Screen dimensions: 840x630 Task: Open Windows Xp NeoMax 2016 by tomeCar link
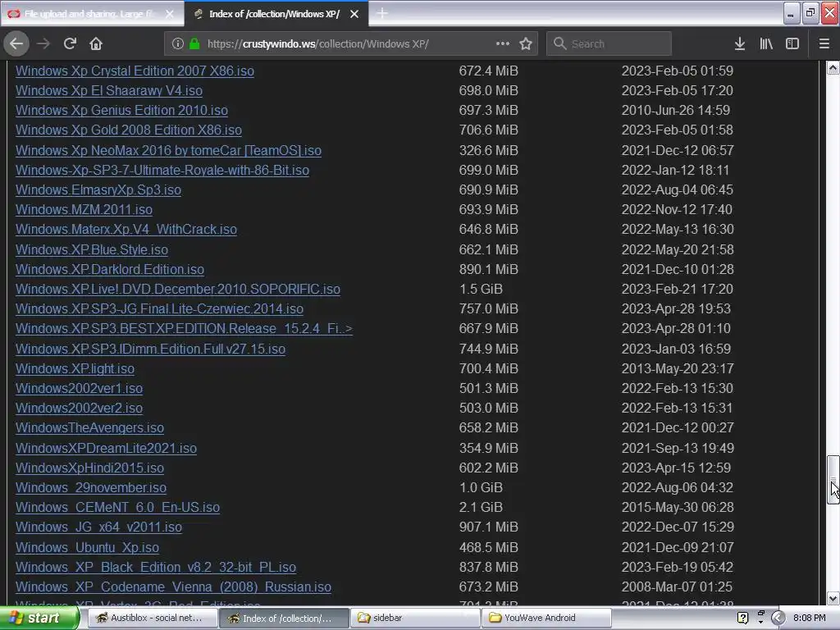168,151
